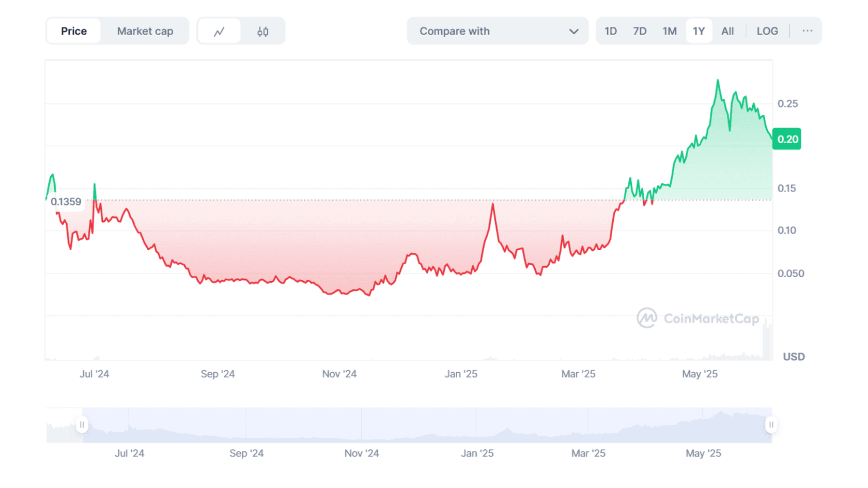
Task: Toggle LOG scale
Action: coord(767,31)
